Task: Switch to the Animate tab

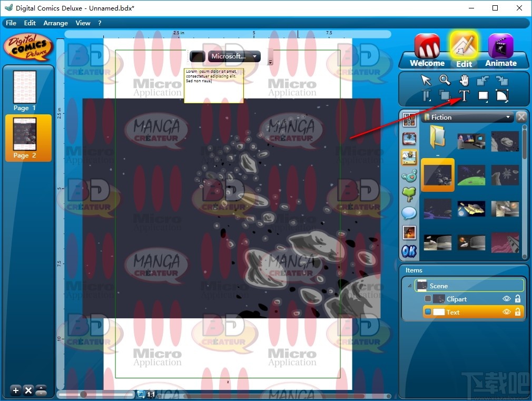Action: coord(501,51)
